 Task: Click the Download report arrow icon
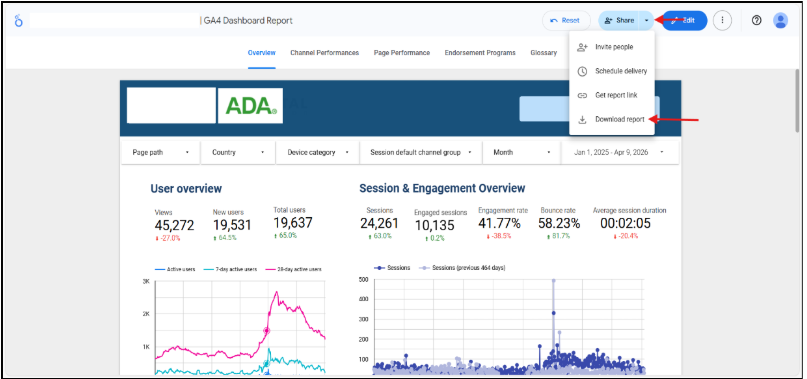pyautogui.click(x=582, y=119)
